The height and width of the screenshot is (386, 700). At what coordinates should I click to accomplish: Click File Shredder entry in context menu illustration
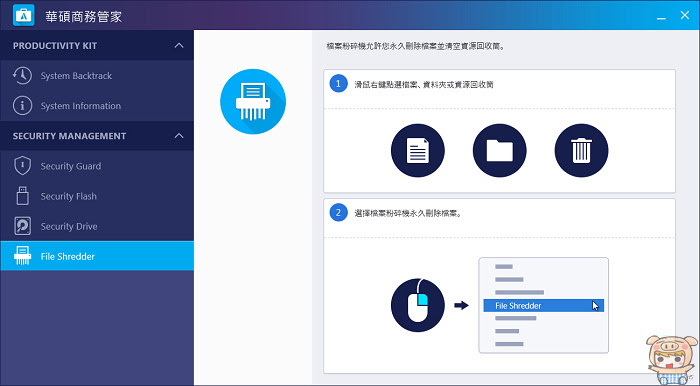pyautogui.click(x=543, y=306)
